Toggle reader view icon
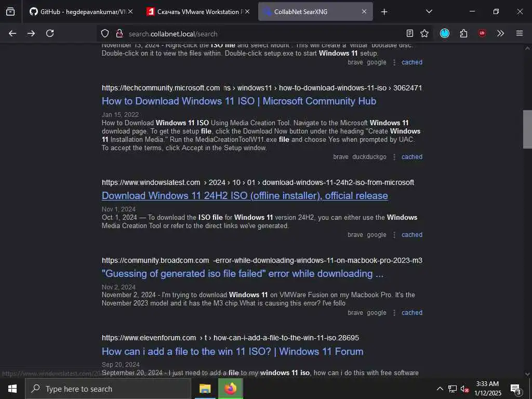The image size is (532, 399). [410, 33]
